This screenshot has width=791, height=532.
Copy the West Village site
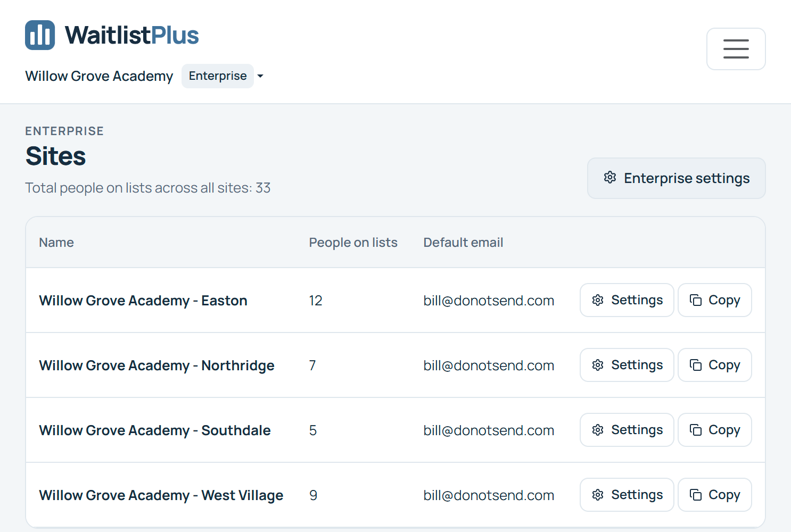click(x=714, y=495)
